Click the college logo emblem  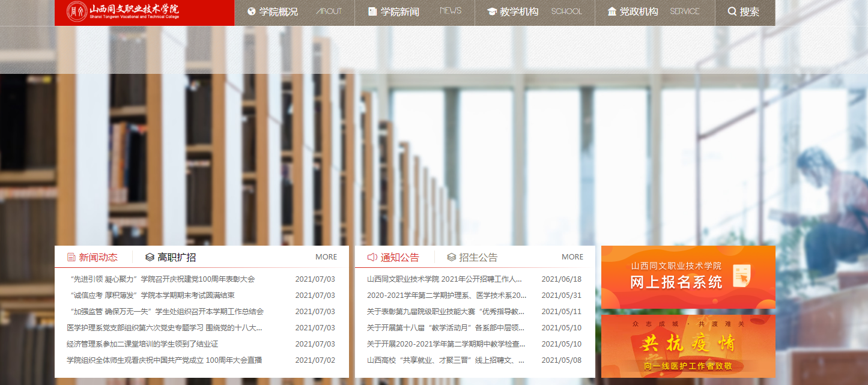pos(75,11)
